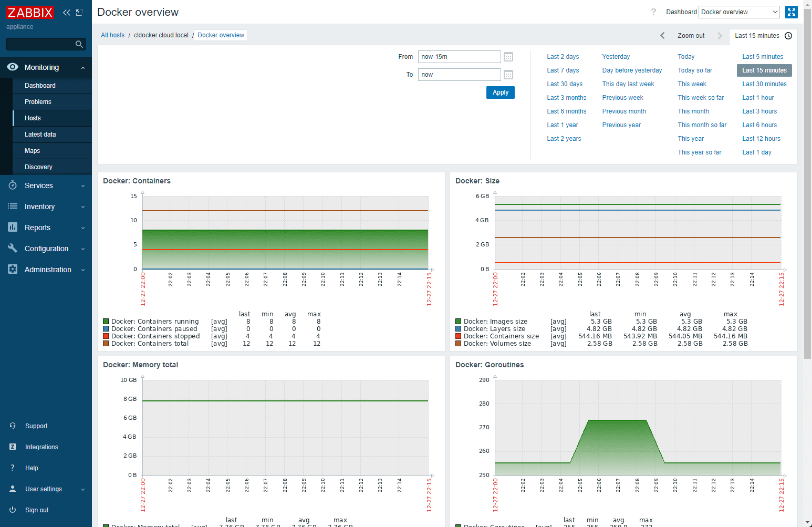Viewport: 812px width, 527px height.
Task: Click the ZABBIX logo
Action: point(30,13)
